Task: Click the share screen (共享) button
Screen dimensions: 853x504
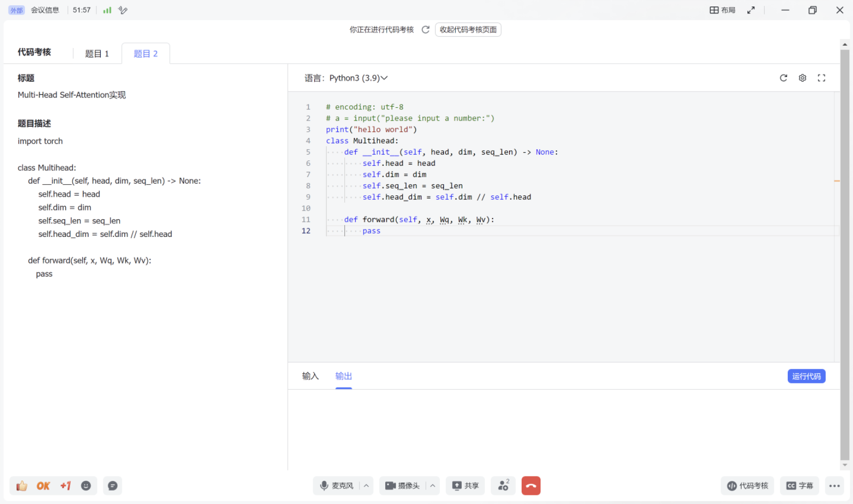Action: pyautogui.click(x=466, y=486)
